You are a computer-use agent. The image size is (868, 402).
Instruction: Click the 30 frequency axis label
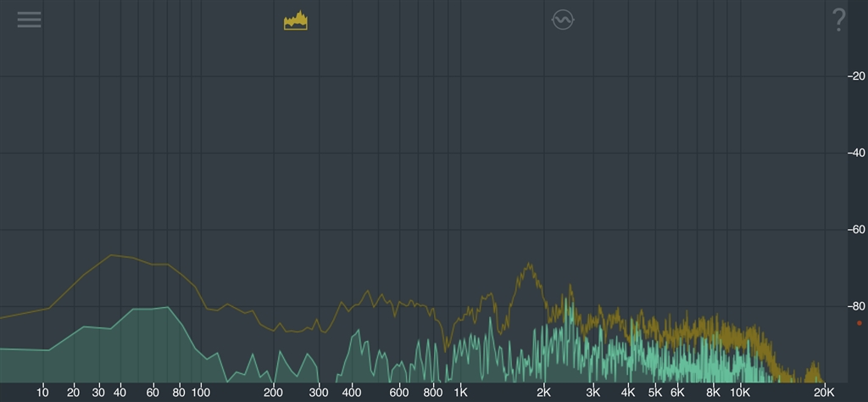click(98, 393)
